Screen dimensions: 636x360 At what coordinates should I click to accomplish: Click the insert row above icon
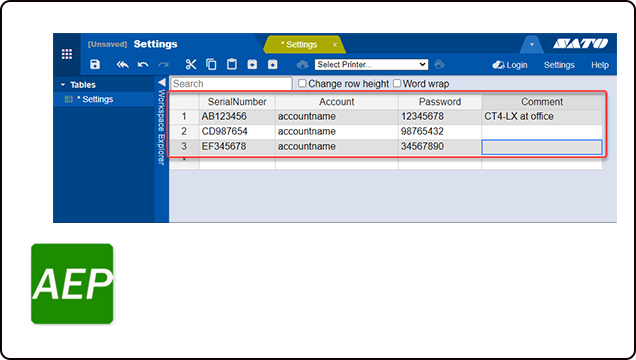point(273,64)
